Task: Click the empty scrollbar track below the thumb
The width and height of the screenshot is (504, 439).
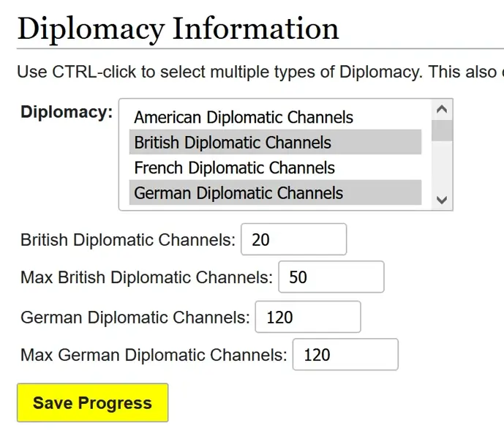Action: (x=442, y=167)
